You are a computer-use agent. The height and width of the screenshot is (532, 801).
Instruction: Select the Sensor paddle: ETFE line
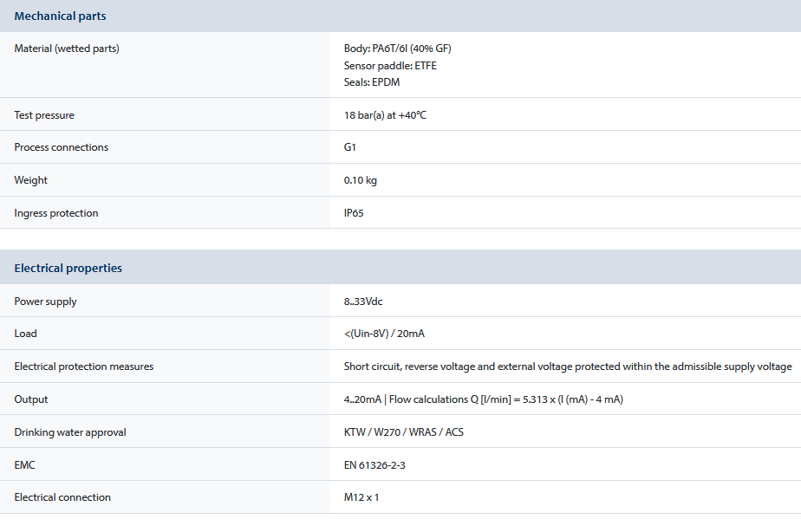click(390, 66)
